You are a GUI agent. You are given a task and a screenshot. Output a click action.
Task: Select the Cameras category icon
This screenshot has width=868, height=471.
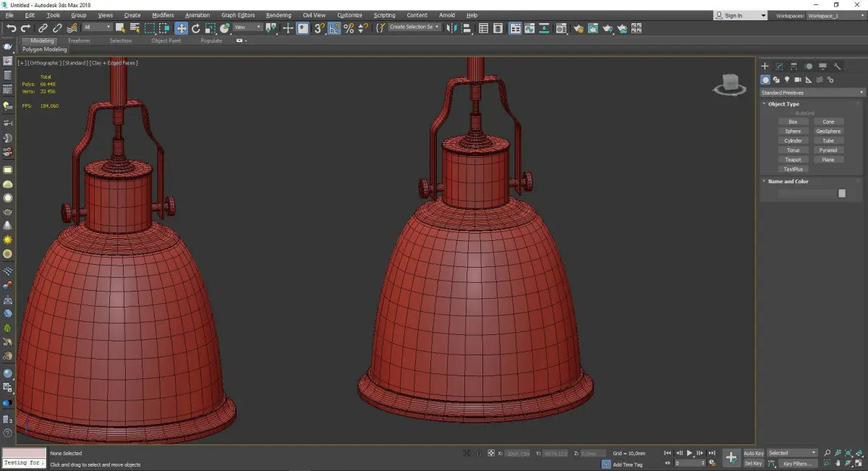798,80
